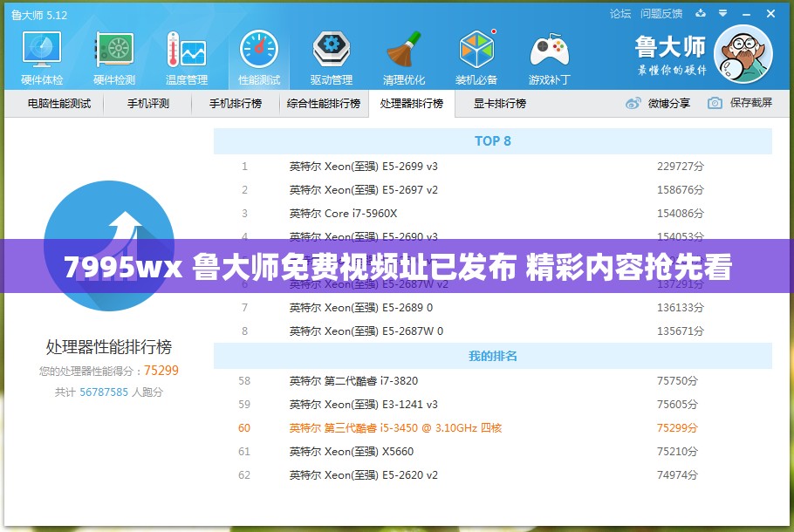
Task: Open the title bar dropdown menu arrow
Action: point(723,14)
